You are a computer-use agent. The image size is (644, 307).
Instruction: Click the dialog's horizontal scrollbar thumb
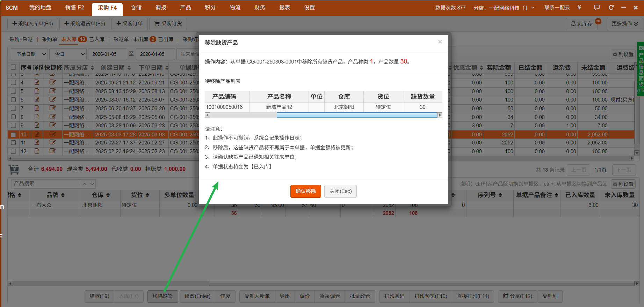356,115
